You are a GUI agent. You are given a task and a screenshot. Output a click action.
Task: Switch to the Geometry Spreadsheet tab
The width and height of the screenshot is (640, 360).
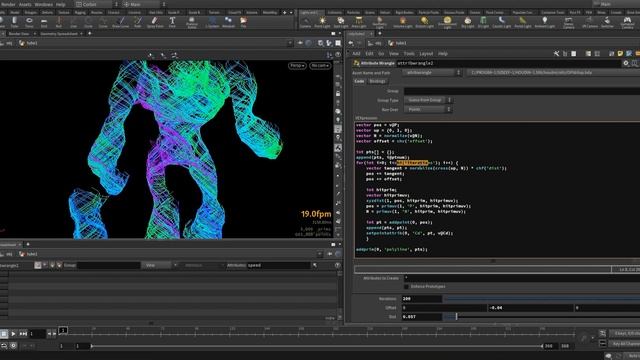click(x=59, y=34)
